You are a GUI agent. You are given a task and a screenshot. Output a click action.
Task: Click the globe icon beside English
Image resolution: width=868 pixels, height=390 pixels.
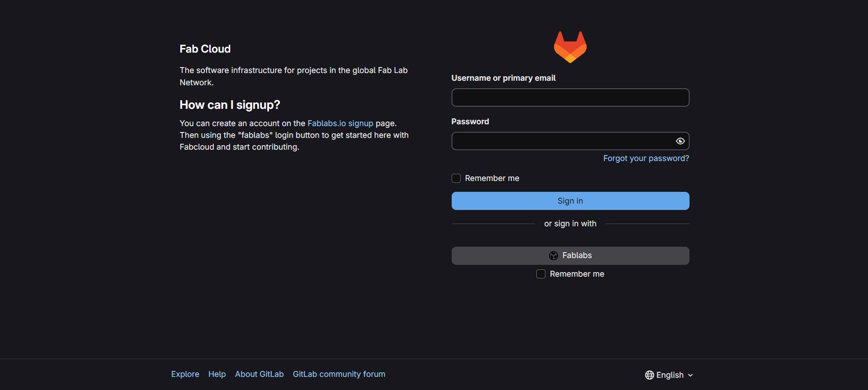tap(649, 375)
